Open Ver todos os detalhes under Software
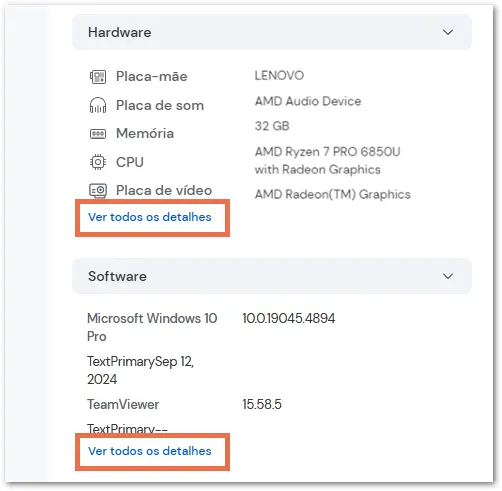This screenshot has width=502, height=491. click(150, 451)
